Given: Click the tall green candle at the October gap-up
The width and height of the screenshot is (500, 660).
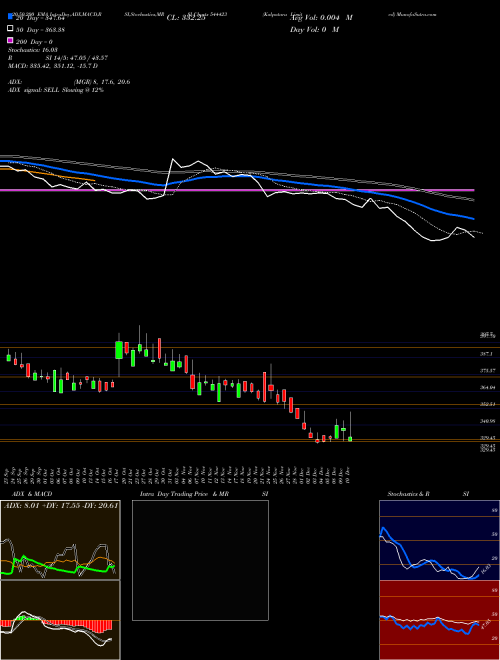Looking at the screenshot, I should [119, 350].
